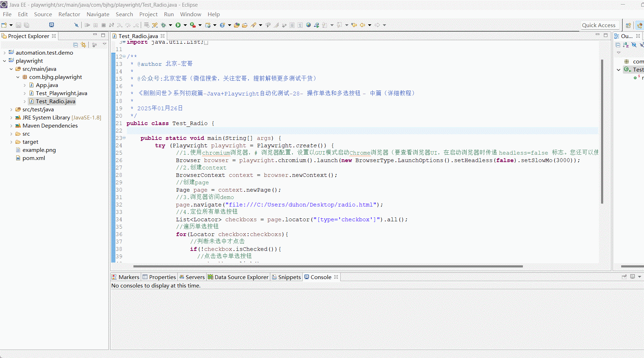Expand the automation.test.demo project node

pyautogui.click(x=4, y=53)
